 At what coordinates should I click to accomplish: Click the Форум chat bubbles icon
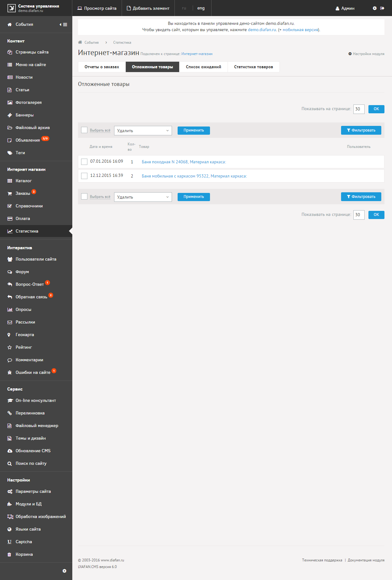click(x=10, y=272)
